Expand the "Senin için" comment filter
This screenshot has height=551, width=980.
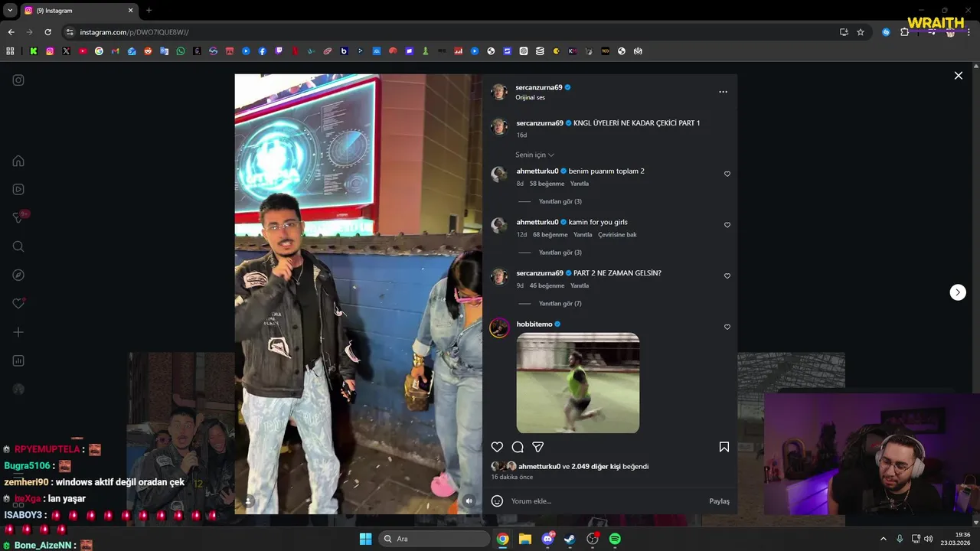[x=534, y=155]
